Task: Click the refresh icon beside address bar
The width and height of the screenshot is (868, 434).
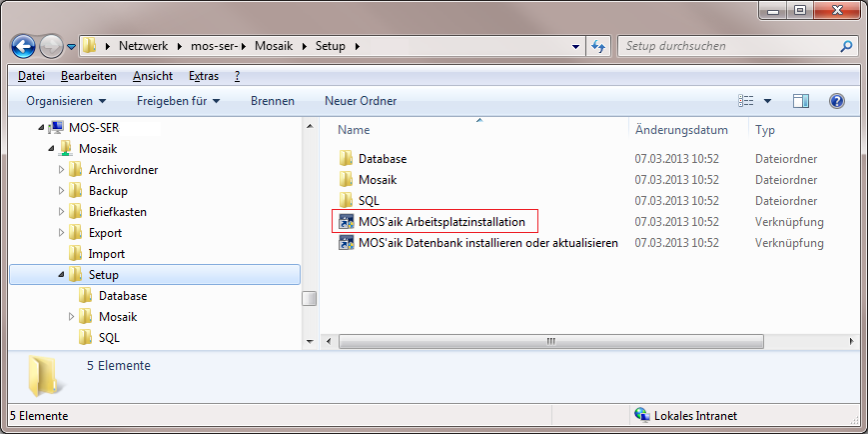Action: pos(599,46)
